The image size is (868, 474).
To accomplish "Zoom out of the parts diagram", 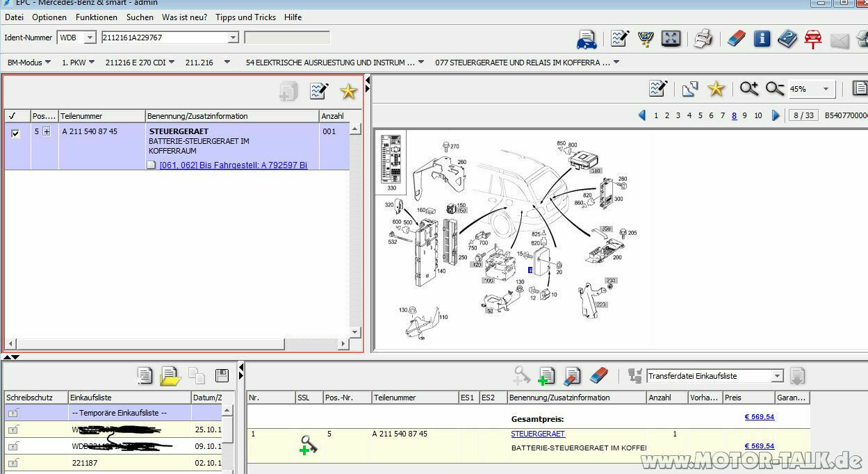I will 774,88.
